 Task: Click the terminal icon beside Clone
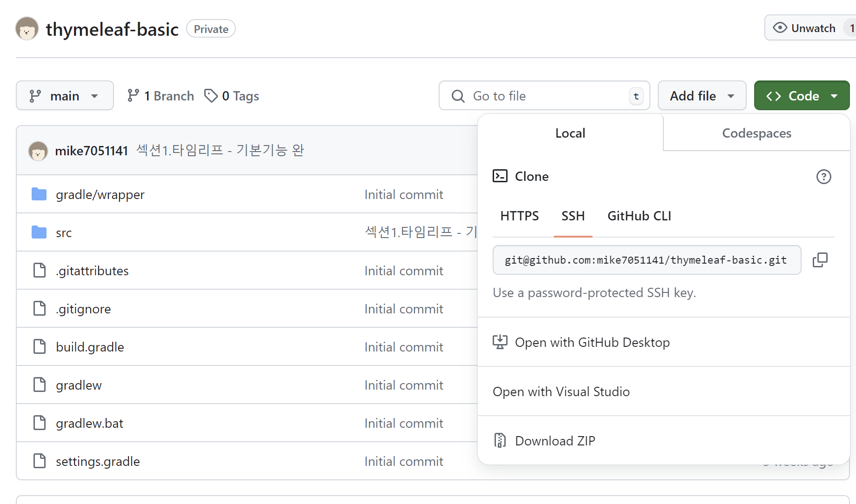[x=500, y=176]
